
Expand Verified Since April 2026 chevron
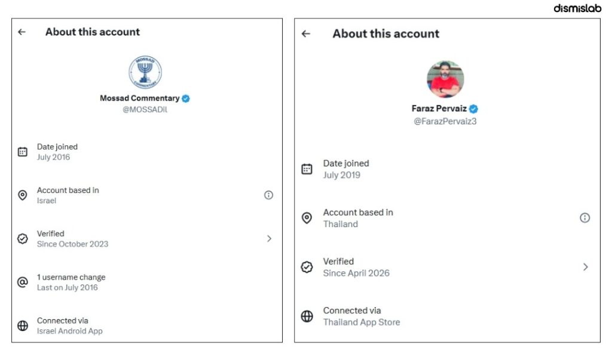pos(586,267)
